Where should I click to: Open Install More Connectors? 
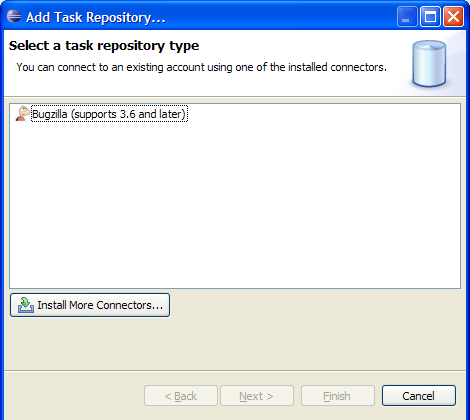click(x=90, y=305)
